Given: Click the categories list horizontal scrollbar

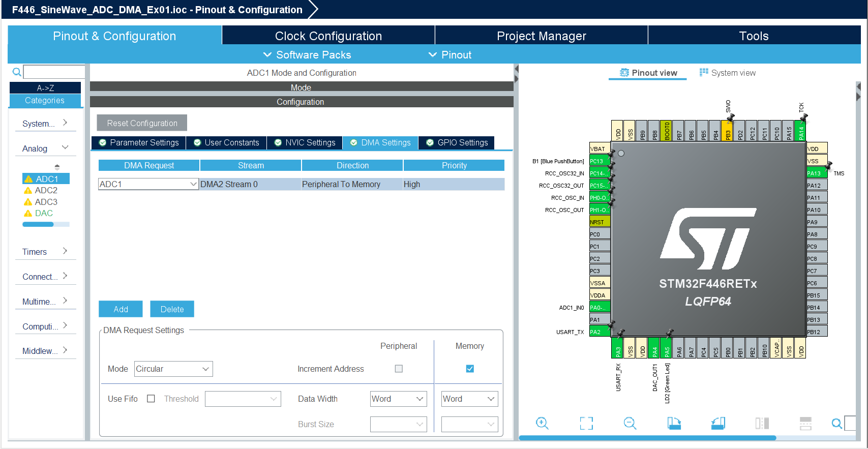Looking at the screenshot, I should [x=38, y=224].
